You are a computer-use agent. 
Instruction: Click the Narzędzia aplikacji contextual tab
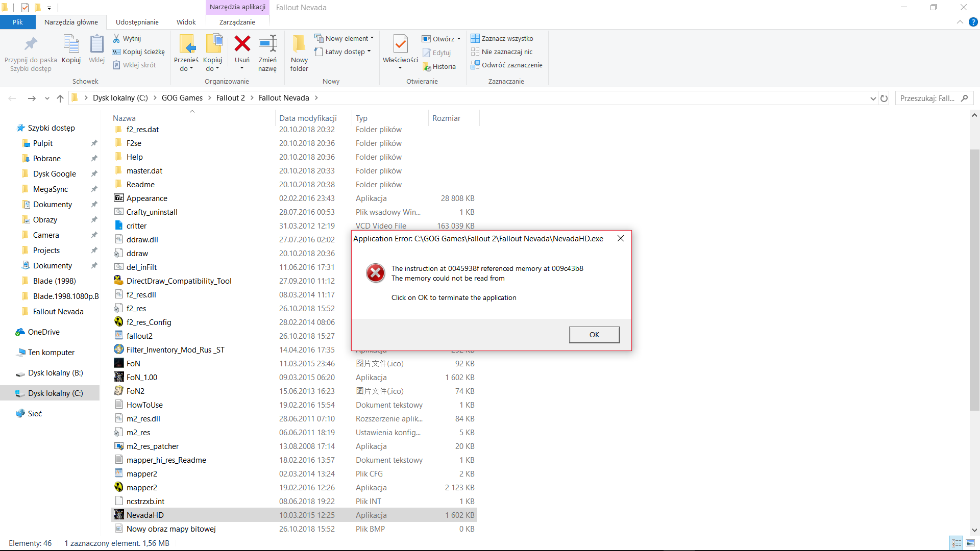click(x=237, y=7)
